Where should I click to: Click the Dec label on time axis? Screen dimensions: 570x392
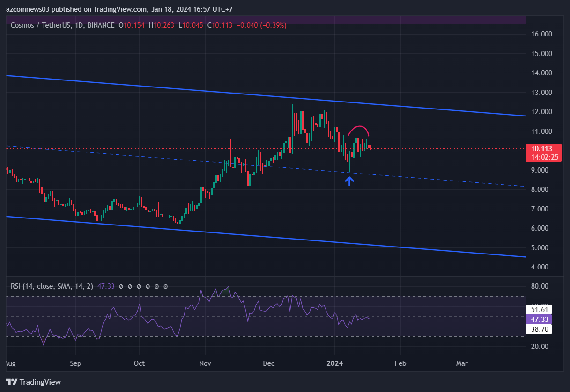coord(269,363)
